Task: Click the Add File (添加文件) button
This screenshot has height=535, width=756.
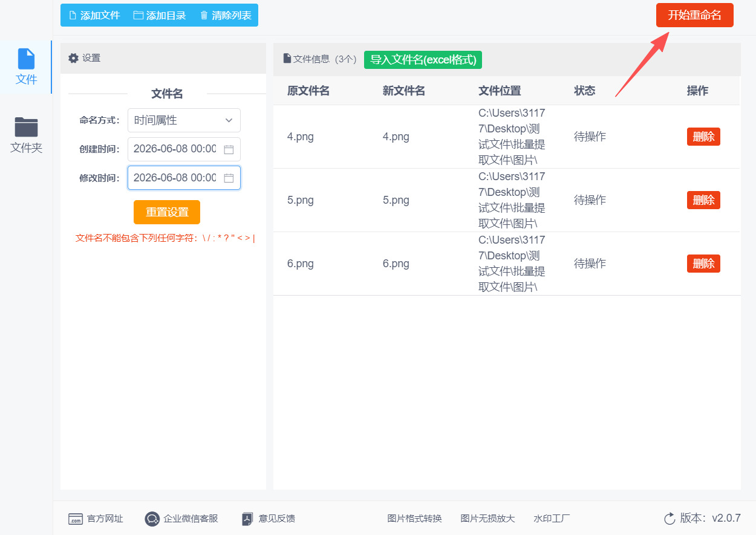Action: point(94,15)
